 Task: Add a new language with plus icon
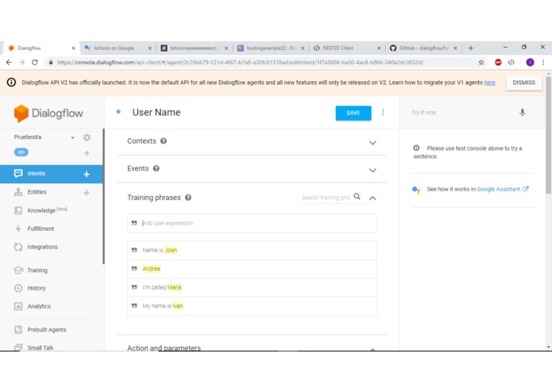(87, 153)
